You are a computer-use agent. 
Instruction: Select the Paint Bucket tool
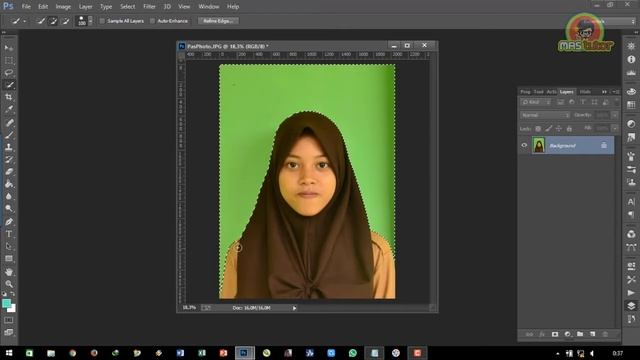click(x=9, y=184)
